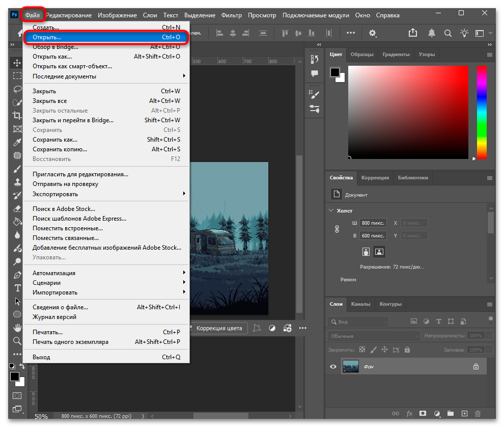Select the Eyedropper tool

tap(17, 142)
